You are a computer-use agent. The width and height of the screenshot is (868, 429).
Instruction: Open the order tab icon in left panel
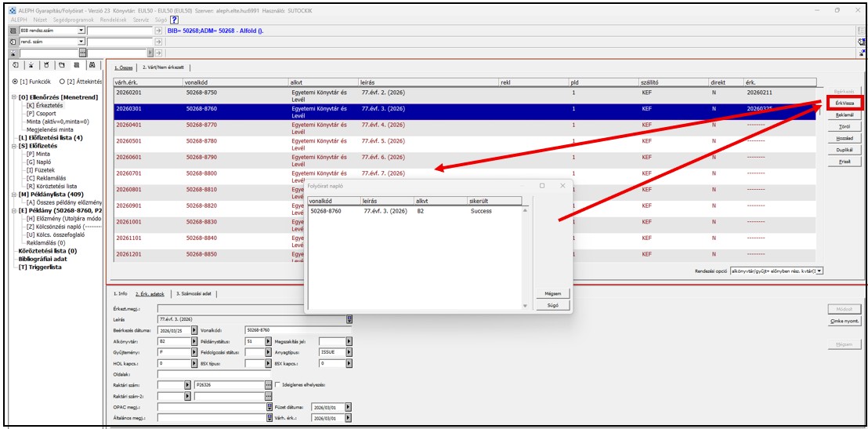[16, 65]
